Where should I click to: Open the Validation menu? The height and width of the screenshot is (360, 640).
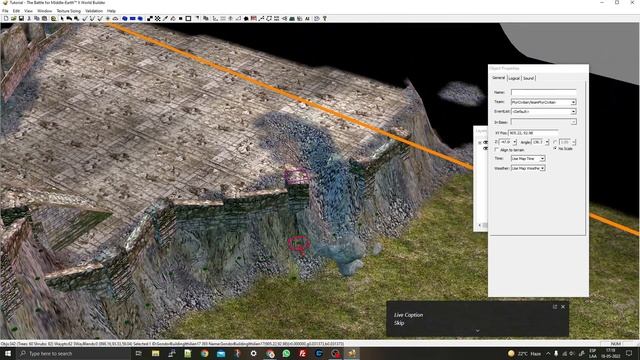coord(94,11)
